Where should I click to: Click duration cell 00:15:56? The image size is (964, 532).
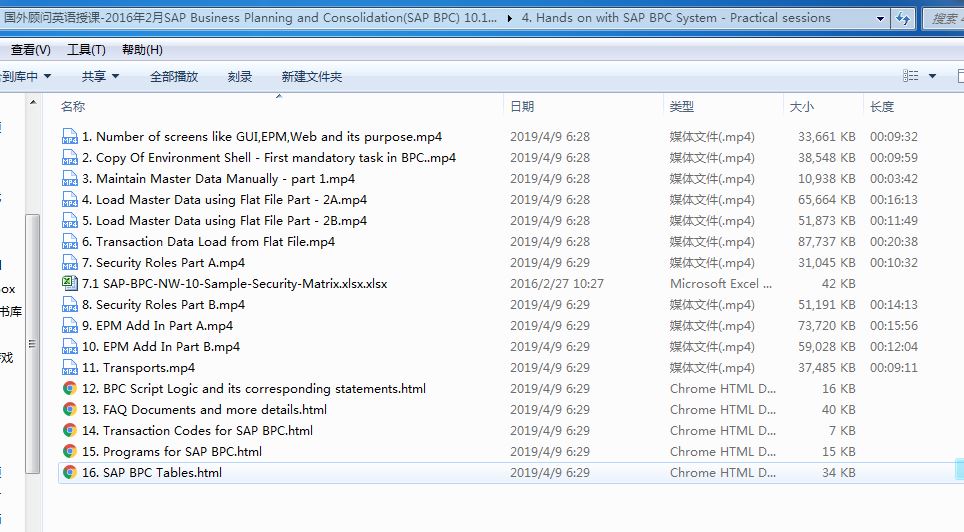pyautogui.click(x=893, y=325)
